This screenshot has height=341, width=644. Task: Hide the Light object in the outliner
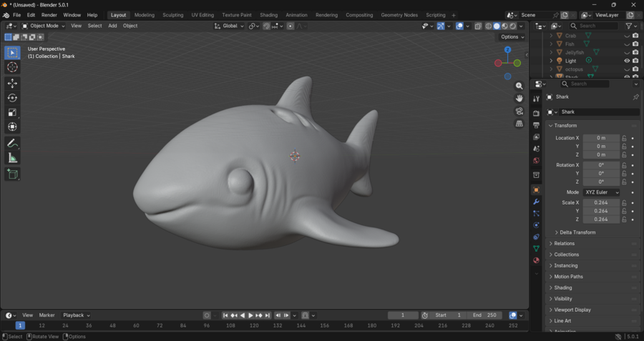pos(627,61)
